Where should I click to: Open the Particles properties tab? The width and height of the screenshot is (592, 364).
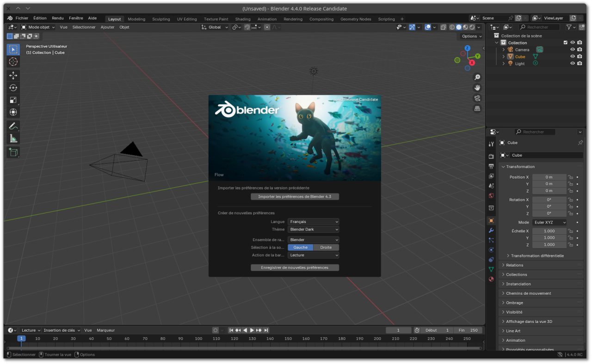491,240
